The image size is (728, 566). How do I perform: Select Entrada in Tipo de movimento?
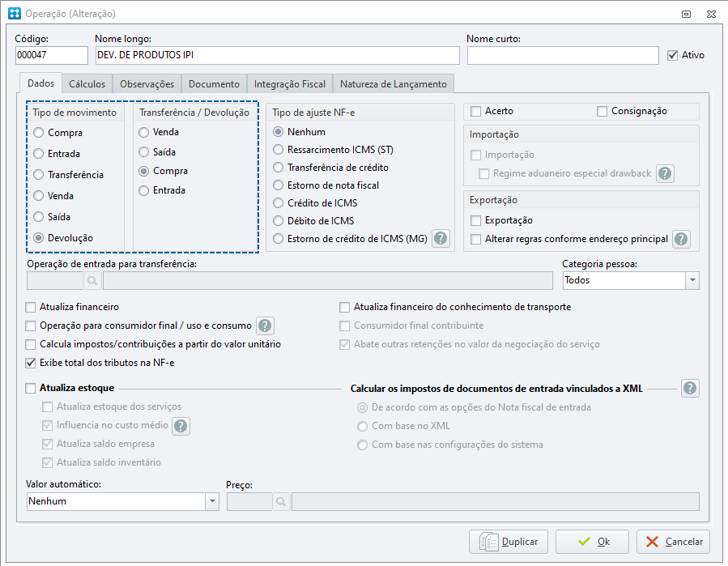tap(39, 154)
